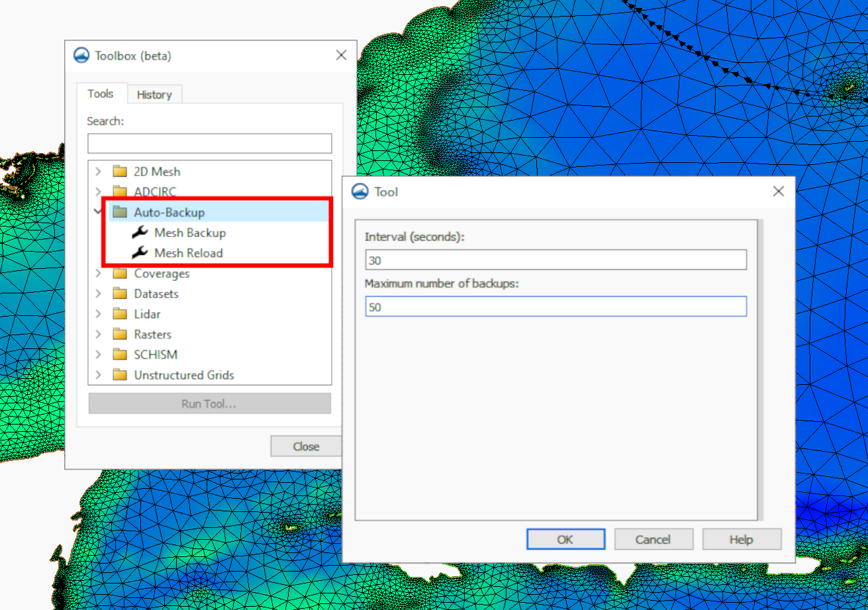Open the Coverages folder

click(x=162, y=273)
